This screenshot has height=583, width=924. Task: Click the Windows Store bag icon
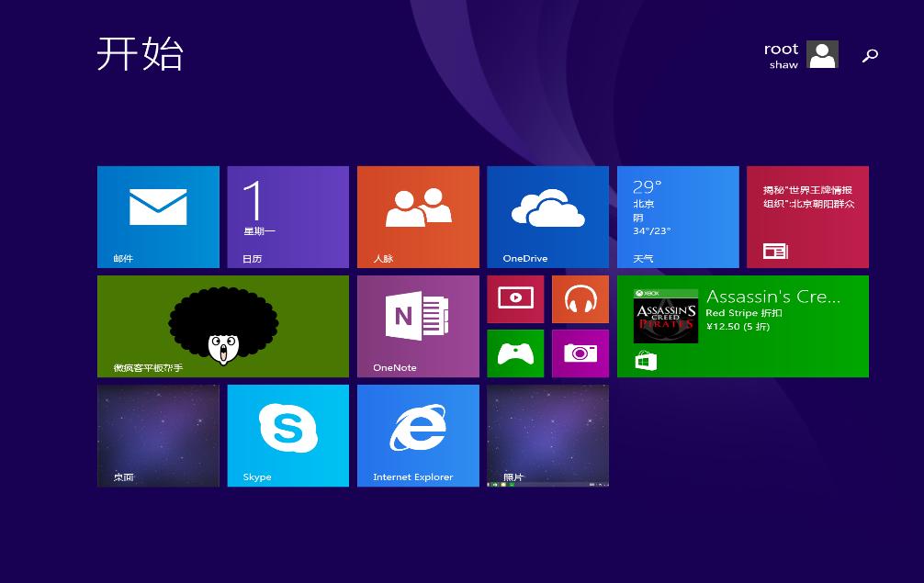pyautogui.click(x=646, y=361)
